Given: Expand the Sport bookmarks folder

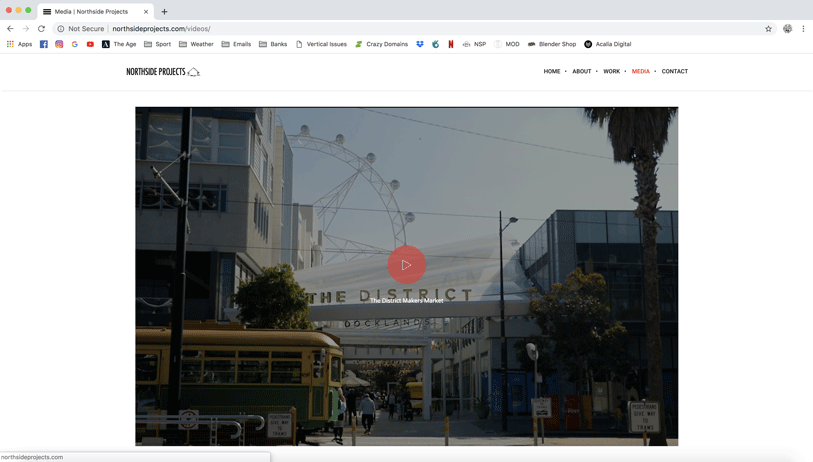Looking at the screenshot, I should pyautogui.click(x=157, y=44).
